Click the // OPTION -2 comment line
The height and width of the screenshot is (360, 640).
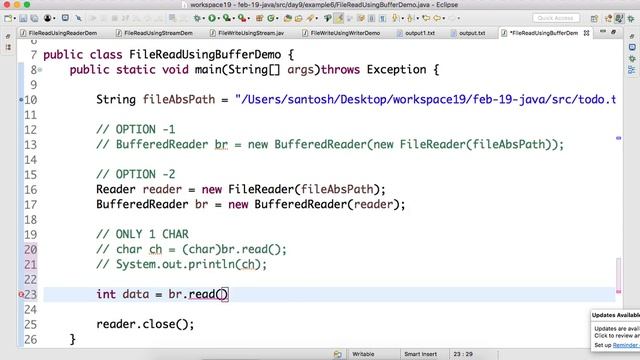pos(136,175)
